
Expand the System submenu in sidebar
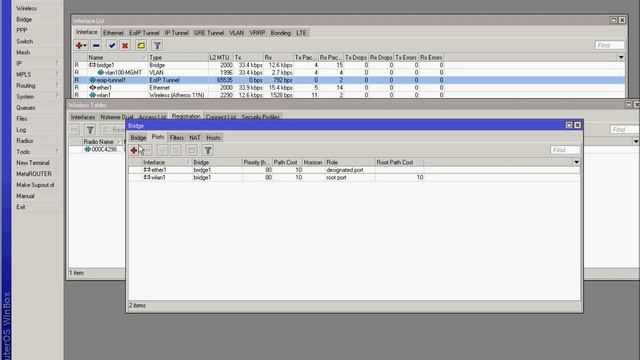pos(57,96)
